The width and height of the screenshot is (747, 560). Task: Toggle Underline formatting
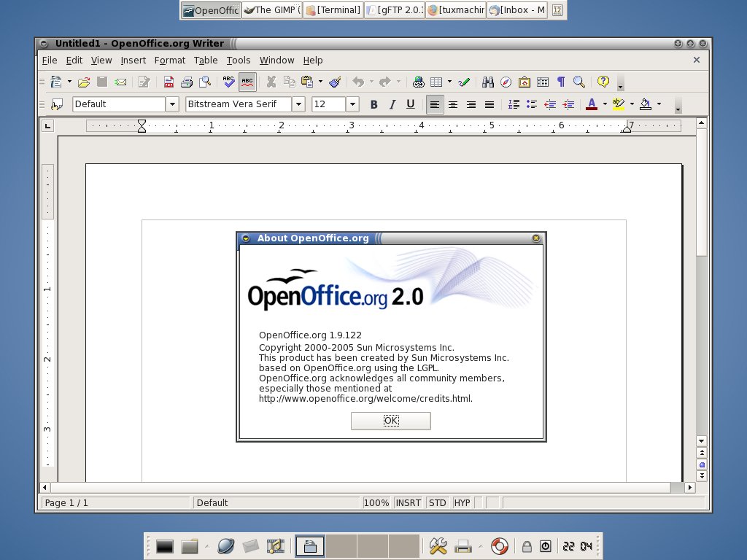tap(410, 104)
